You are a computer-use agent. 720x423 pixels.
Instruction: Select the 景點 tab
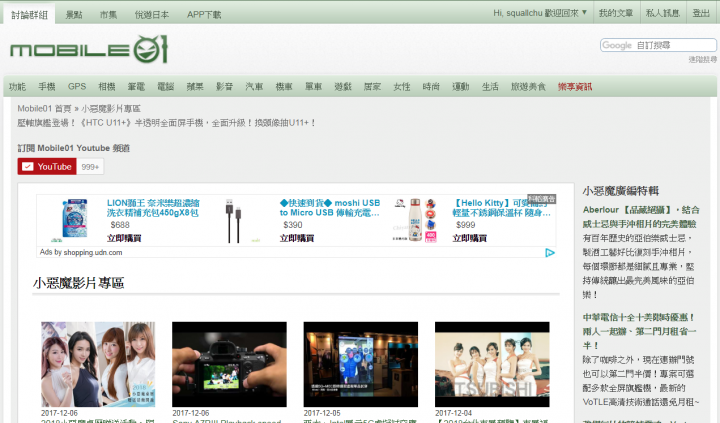(74, 15)
